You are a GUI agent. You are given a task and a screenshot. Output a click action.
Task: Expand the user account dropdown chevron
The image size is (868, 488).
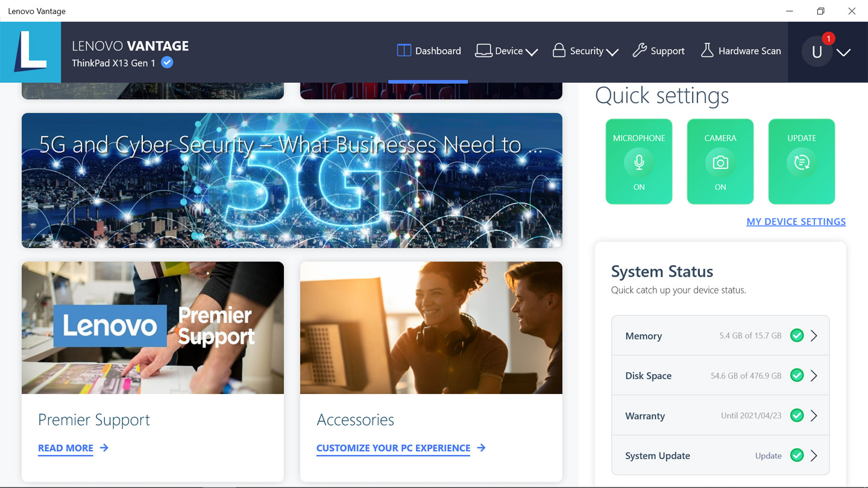[844, 52]
